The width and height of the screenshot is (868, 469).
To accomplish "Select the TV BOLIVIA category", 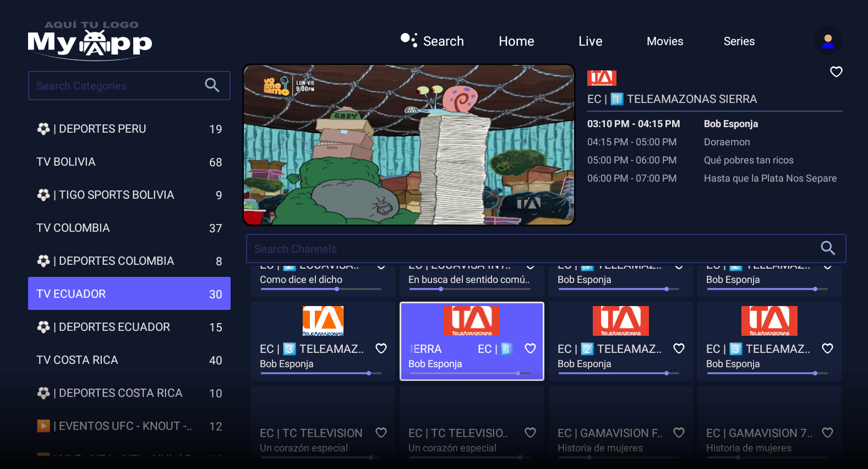I will pyautogui.click(x=129, y=162).
